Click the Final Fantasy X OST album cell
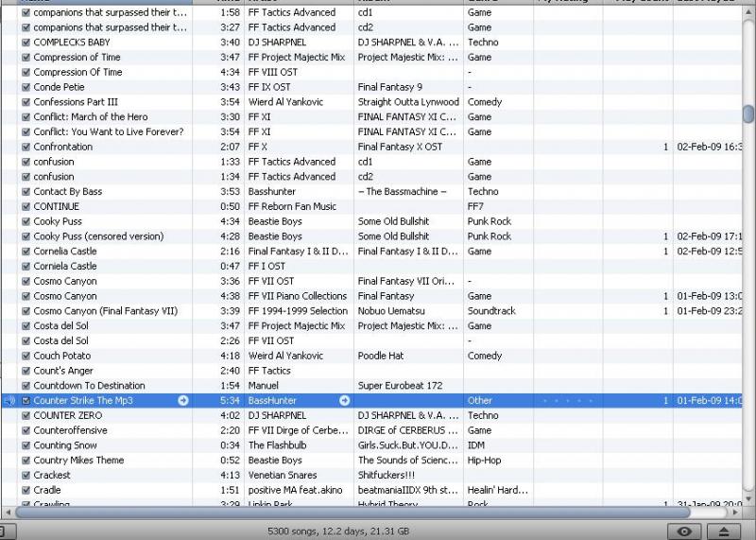This screenshot has width=756, height=540. [x=400, y=147]
